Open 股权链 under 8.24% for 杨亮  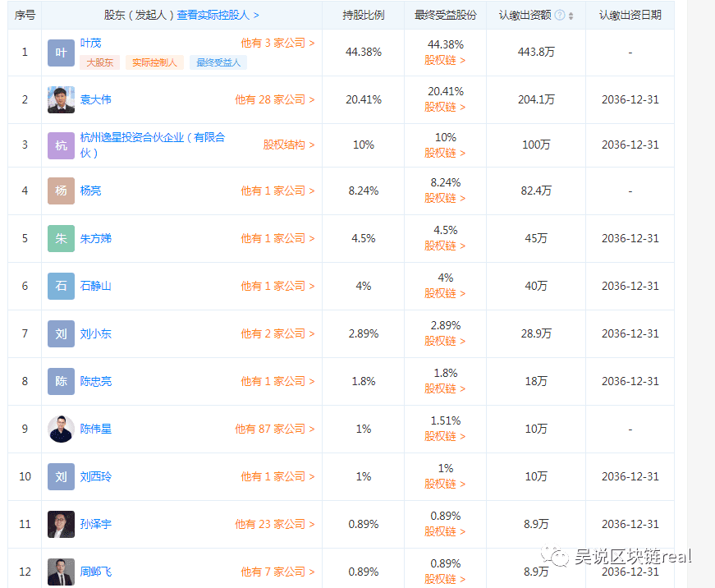(445, 199)
